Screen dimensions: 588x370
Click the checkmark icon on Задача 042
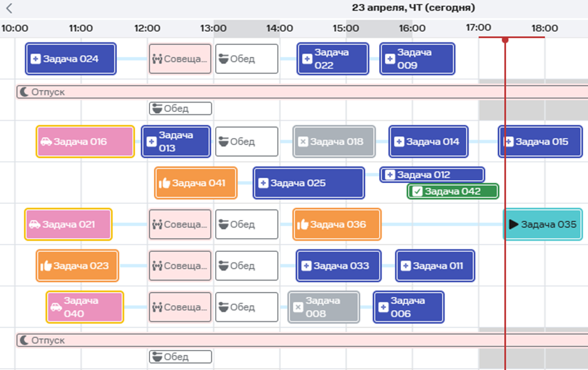[417, 191]
